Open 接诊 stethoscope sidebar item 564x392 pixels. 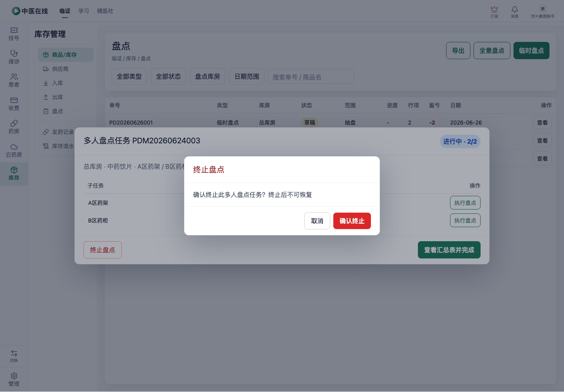point(14,57)
